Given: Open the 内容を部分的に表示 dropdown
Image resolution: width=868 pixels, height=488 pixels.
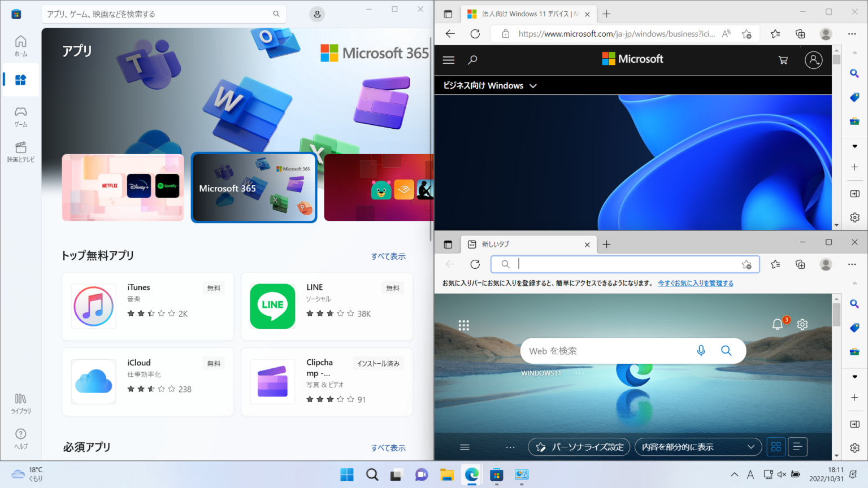Looking at the screenshot, I should (697, 446).
